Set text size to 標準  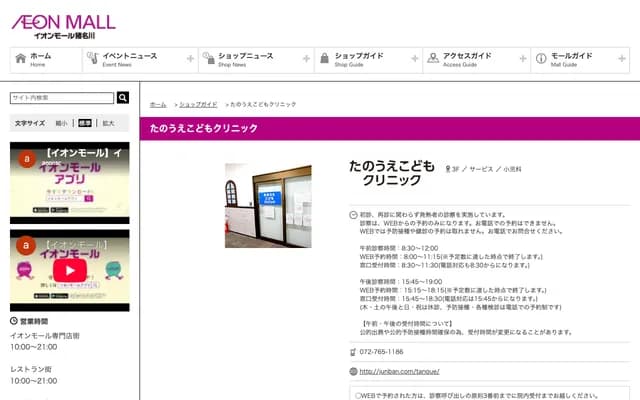click(x=84, y=123)
